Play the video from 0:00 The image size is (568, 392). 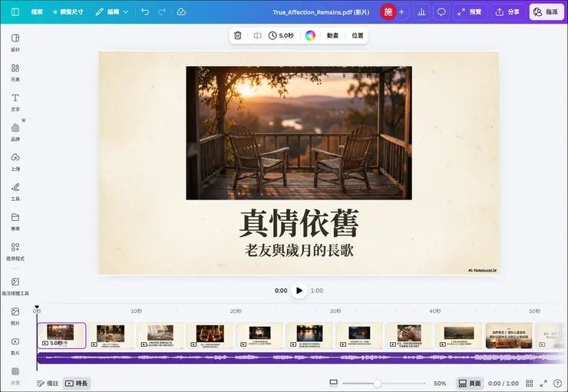[299, 290]
